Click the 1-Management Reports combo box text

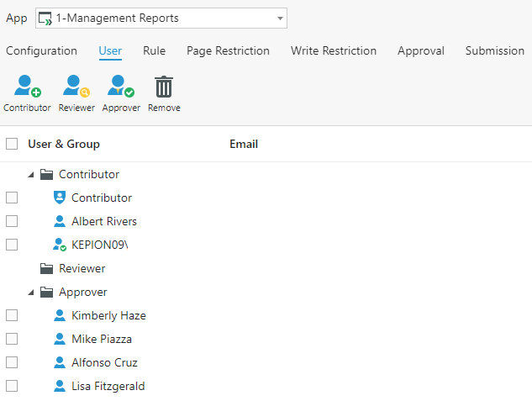[x=118, y=18]
